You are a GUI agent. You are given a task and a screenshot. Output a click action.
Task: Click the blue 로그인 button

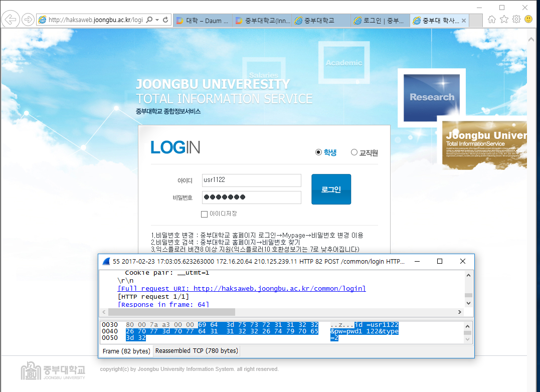[x=331, y=189]
